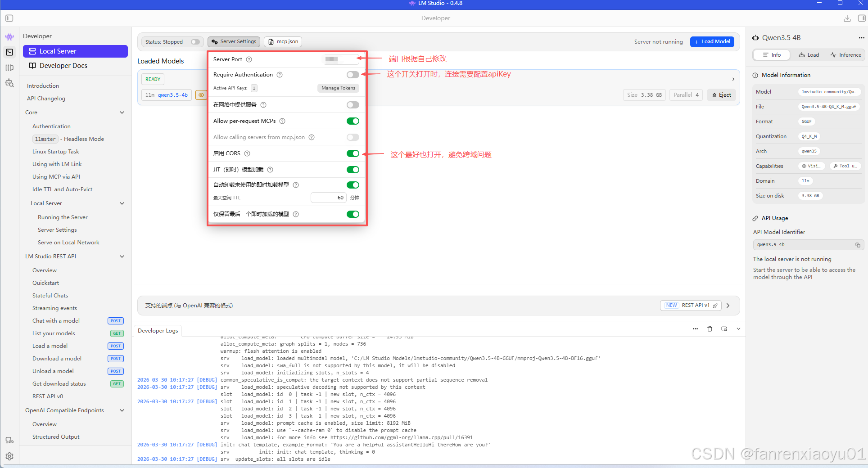The height and width of the screenshot is (468, 868).
Task: Open the mcp.json button
Action: (x=283, y=42)
